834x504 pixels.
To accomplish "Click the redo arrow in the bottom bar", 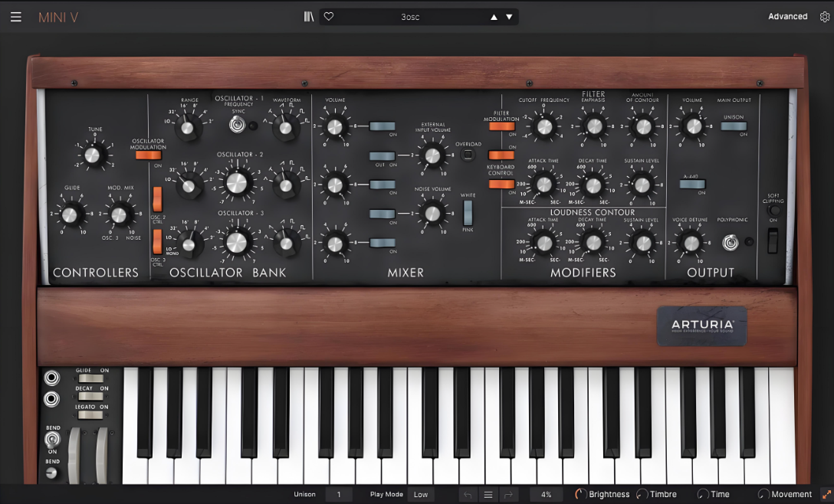I will [508, 495].
